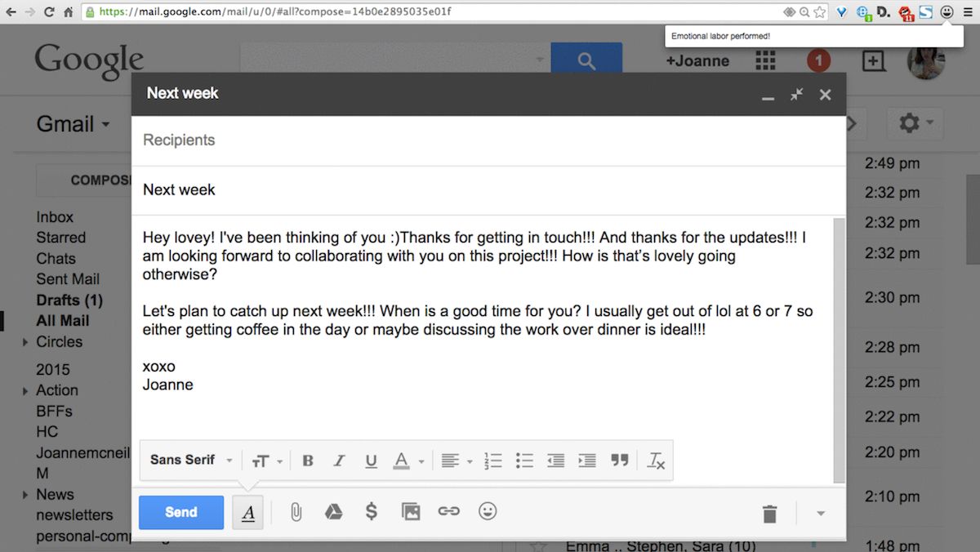
Task: Insert a photo with the image icon
Action: point(411,512)
